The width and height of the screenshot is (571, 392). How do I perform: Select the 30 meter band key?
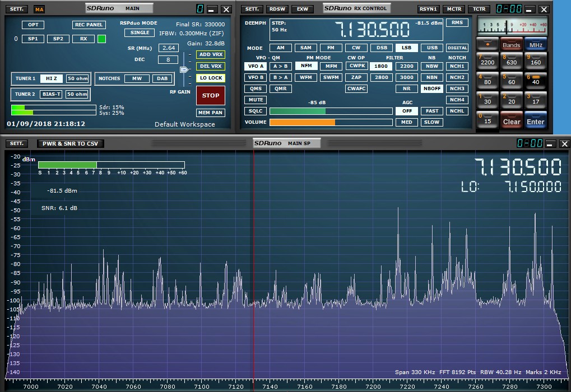(488, 100)
